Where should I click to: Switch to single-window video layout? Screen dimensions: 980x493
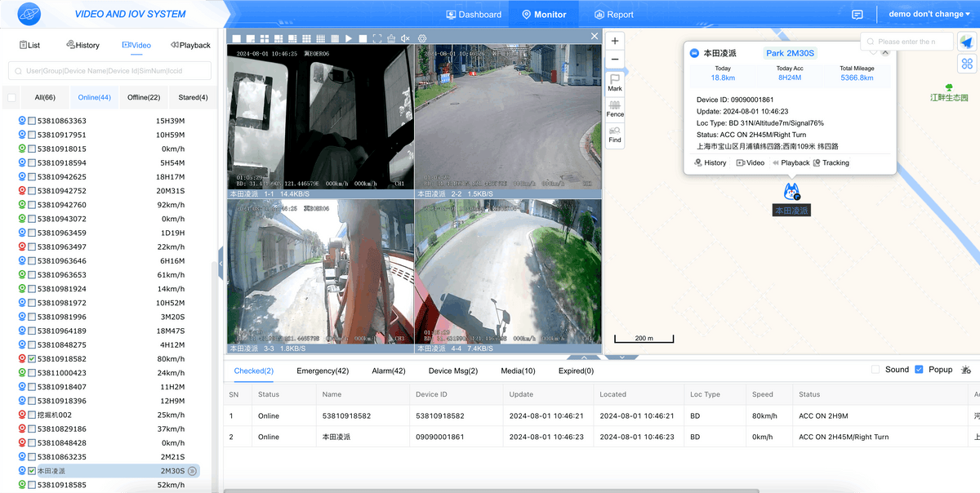[236, 38]
